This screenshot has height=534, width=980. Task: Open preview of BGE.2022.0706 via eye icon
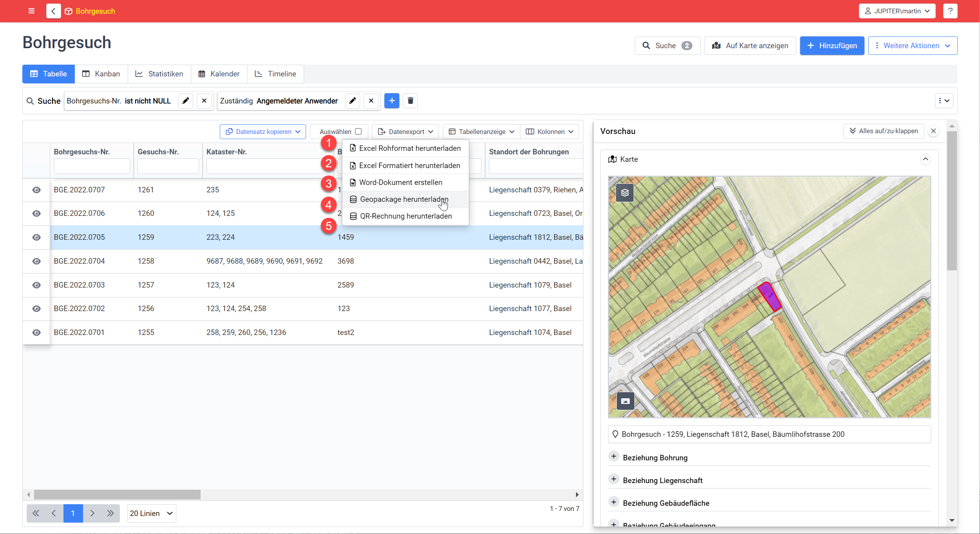click(x=36, y=214)
